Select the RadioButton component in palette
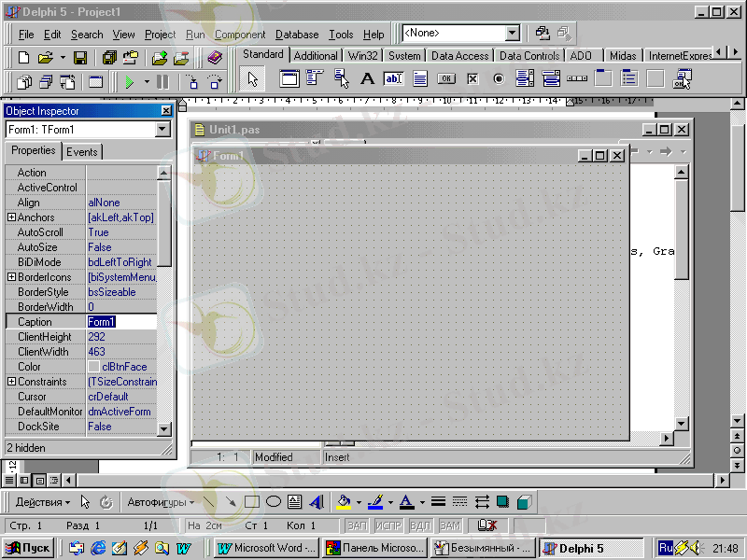747x560 pixels. tap(499, 79)
